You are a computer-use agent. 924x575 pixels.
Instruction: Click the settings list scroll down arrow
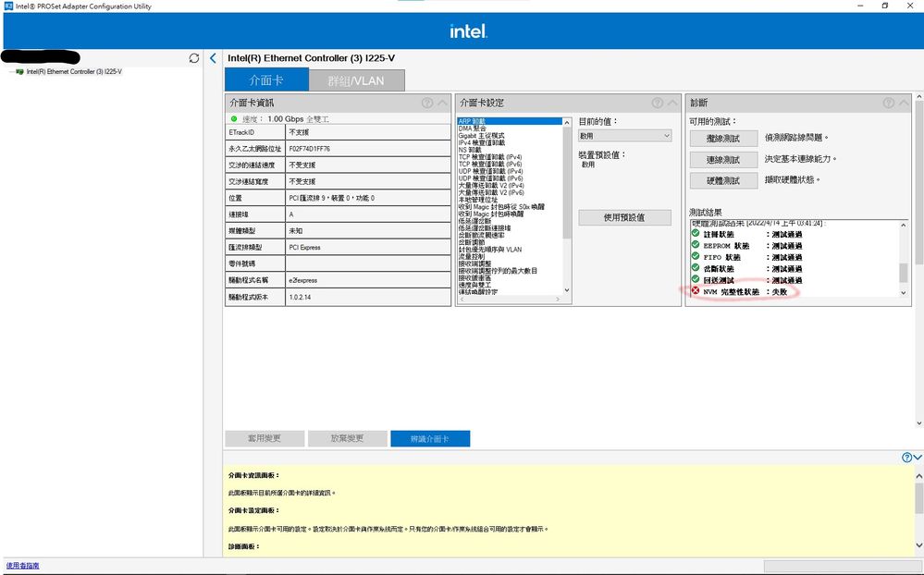click(x=567, y=290)
